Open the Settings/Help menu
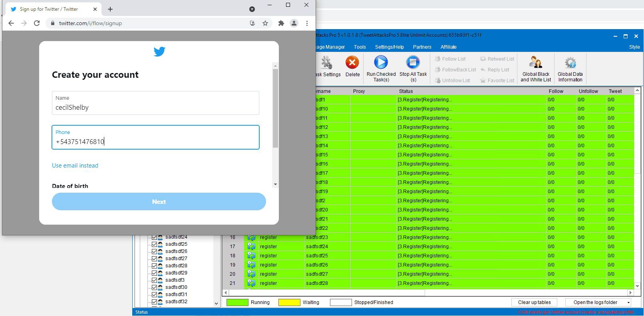The width and height of the screenshot is (644, 316). (x=389, y=47)
